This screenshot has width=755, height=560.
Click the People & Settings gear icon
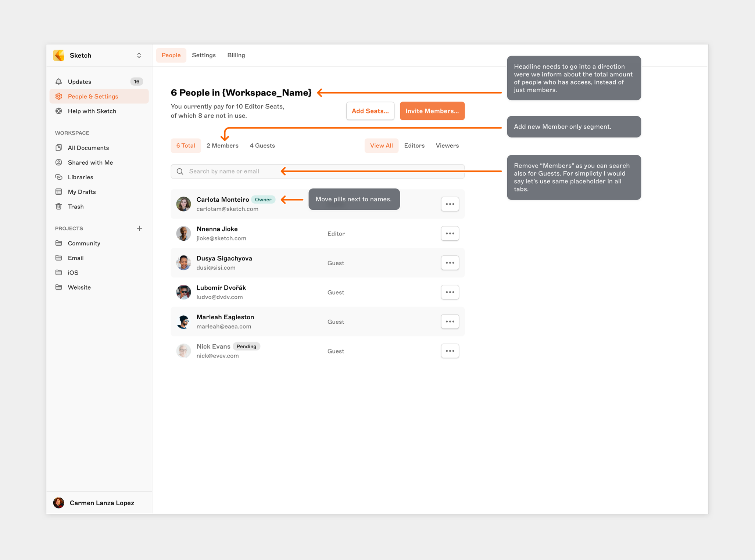tap(59, 96)
